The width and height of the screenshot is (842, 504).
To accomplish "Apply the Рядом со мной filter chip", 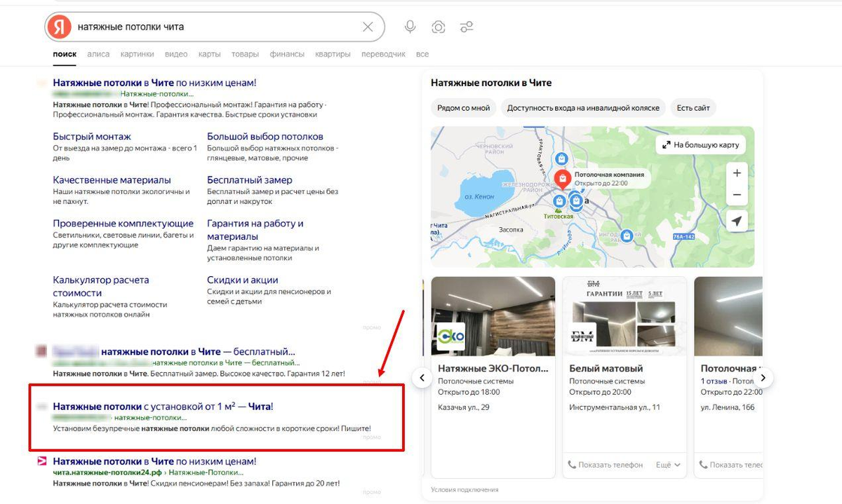I will coord(463,108).
